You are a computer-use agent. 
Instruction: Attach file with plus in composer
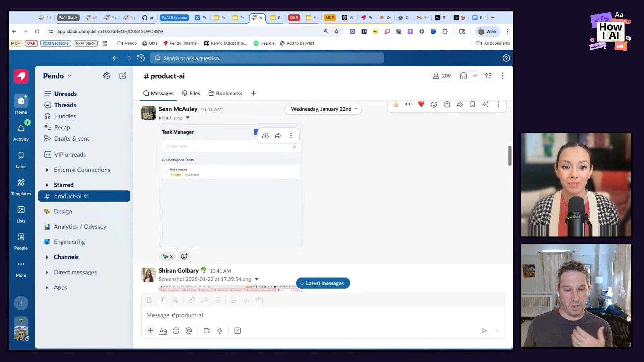coord(150,331)
